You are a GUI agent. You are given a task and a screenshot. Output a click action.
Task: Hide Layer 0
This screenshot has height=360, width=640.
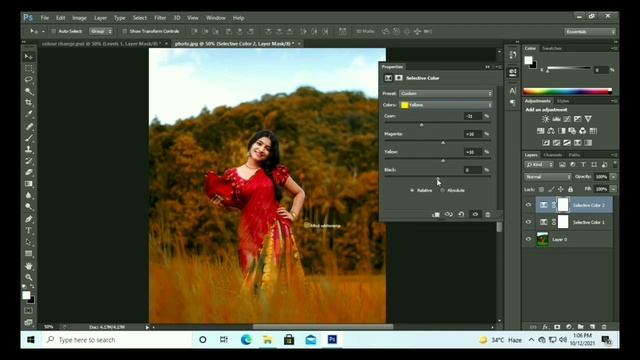[529, 239]
